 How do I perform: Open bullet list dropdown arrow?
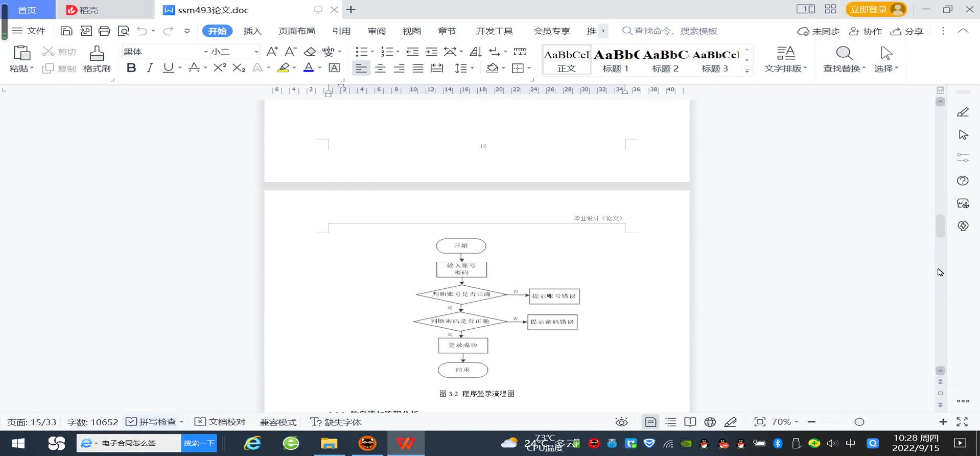click(x=372, y=52)
